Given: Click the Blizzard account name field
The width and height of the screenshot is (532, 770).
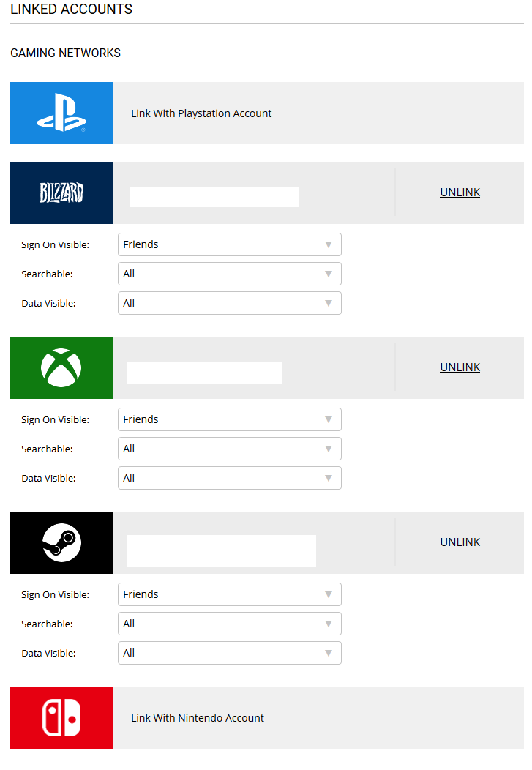Looking at the screenshot, I should (x=214, y=196).
